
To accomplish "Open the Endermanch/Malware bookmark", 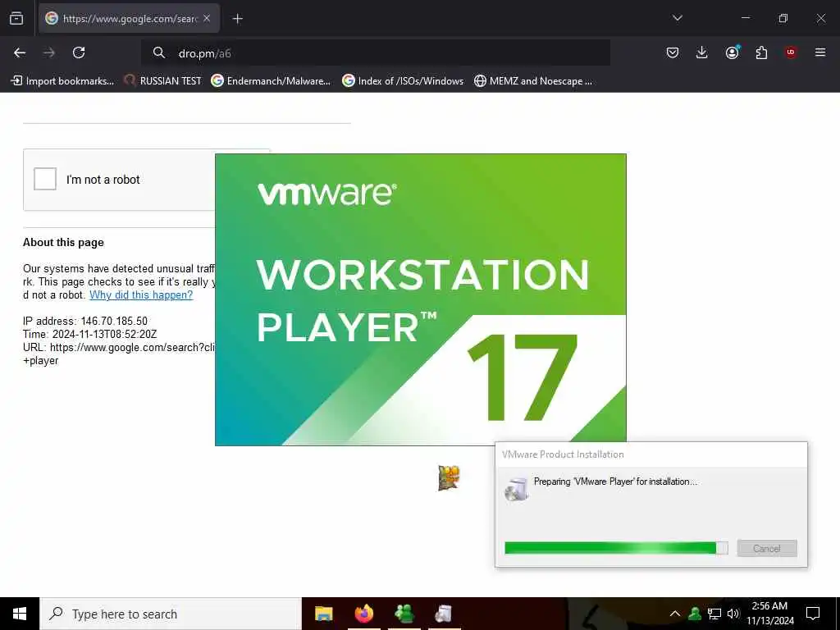I will point(271,81).
